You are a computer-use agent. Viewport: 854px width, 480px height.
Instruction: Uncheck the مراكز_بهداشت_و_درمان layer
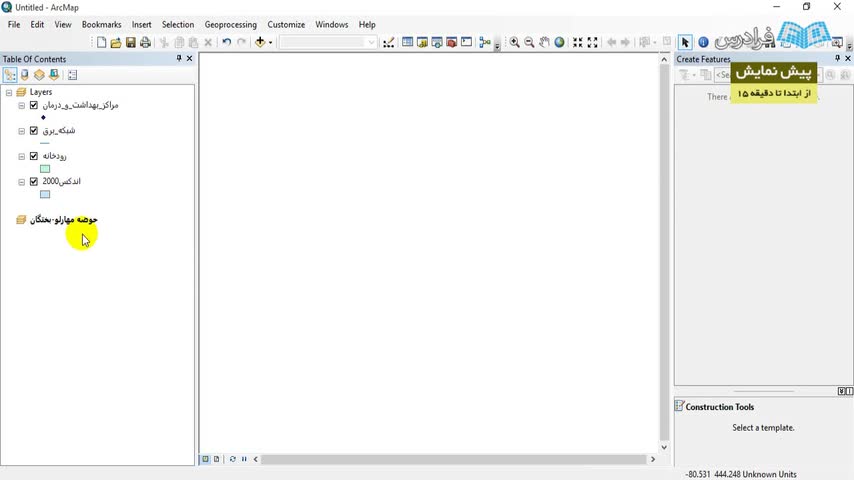[x=34, y=105]
